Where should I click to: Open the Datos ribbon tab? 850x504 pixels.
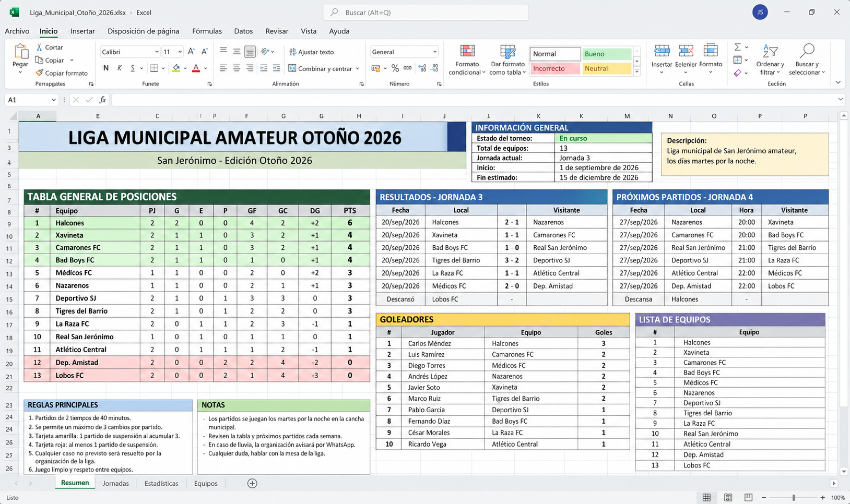pos(243,31)
